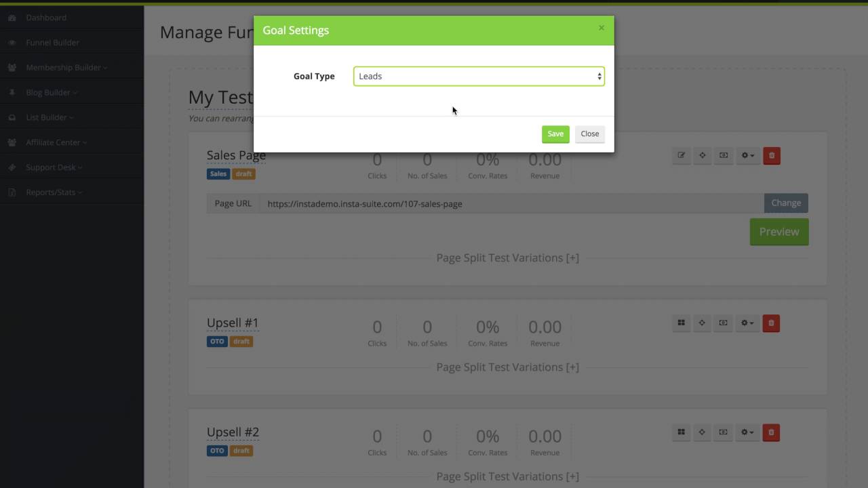Open the gear settings dropdown for Upsell #2
This screenshot has width=868, height=488.
[x=748, y=432]
